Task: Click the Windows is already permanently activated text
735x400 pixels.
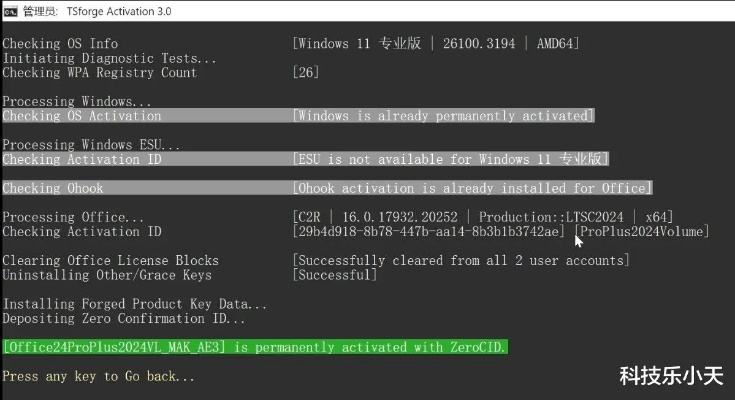Action: pyautogui.click(x=443, y=116)
